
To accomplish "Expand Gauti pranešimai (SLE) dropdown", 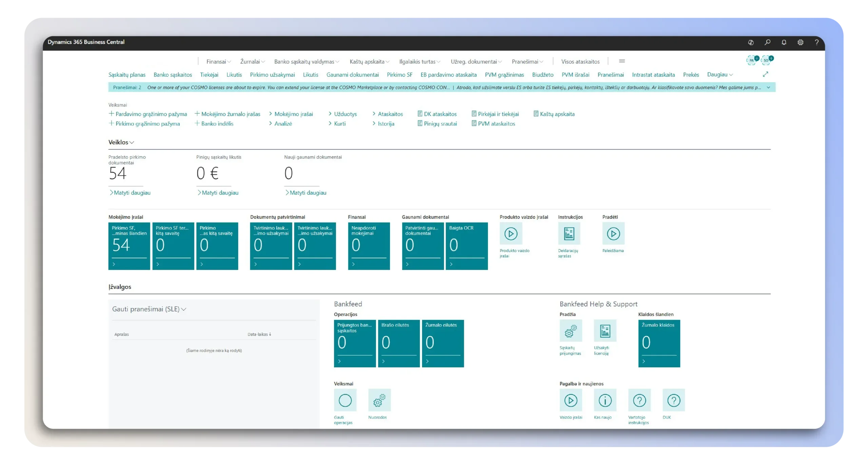I will pos(149,309).
